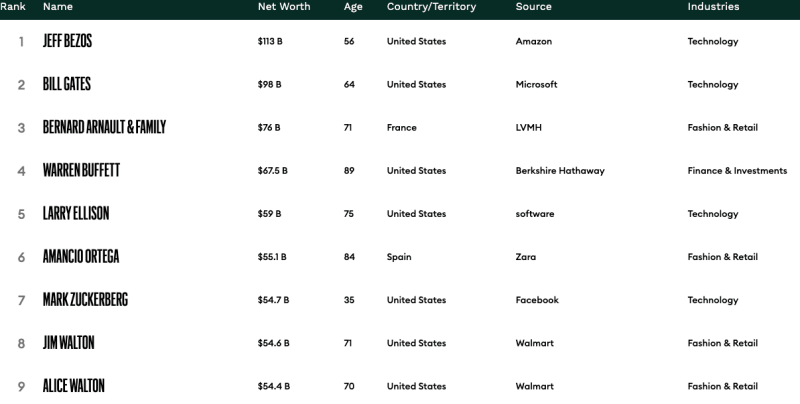Image resolution: width=800 pixels, height=404 pixels.
Task: Open Warren Buffett profile link
Action: pyautogui.click(x=81, y=171)
